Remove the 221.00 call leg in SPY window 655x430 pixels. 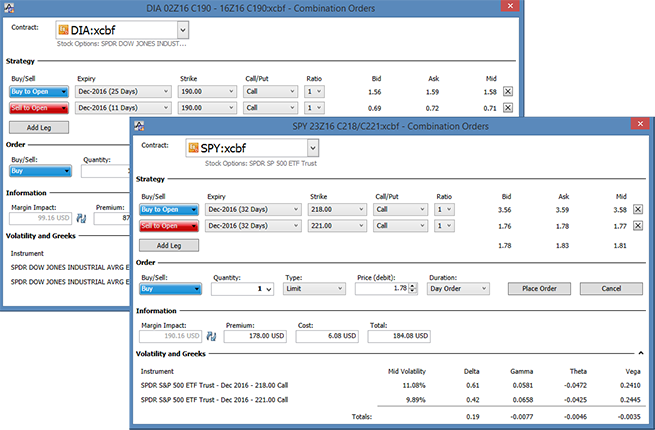click(x=638, y=226)
